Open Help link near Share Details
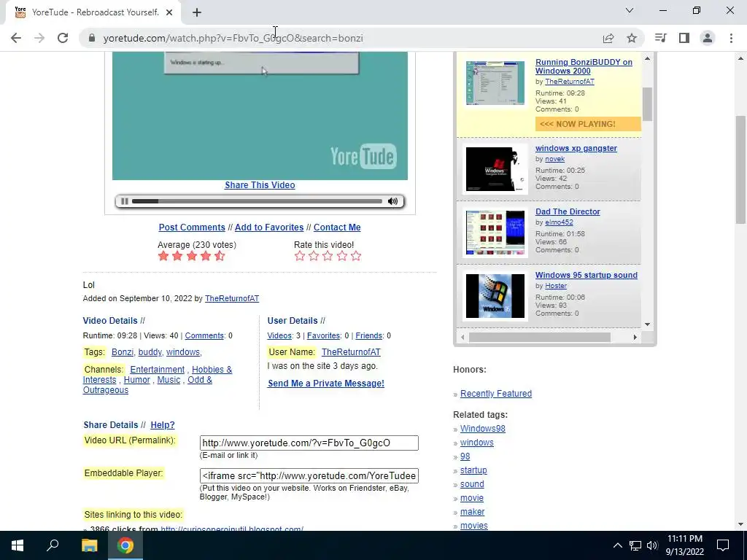The image size is (747, 560). (163, 425)
